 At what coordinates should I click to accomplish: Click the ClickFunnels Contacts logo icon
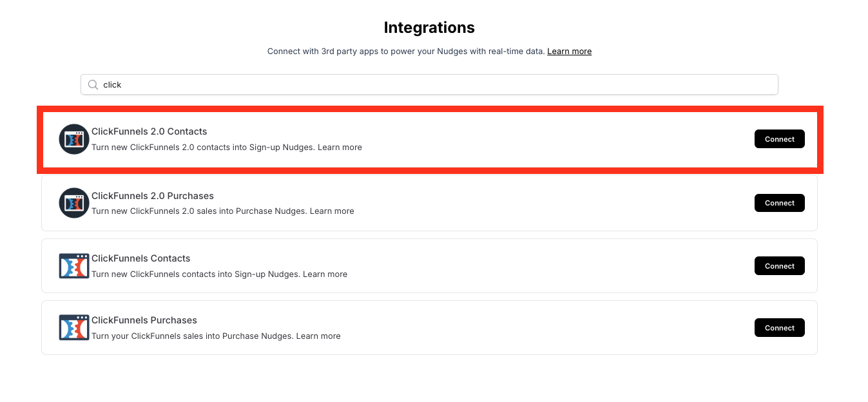(x=73, y=266)
